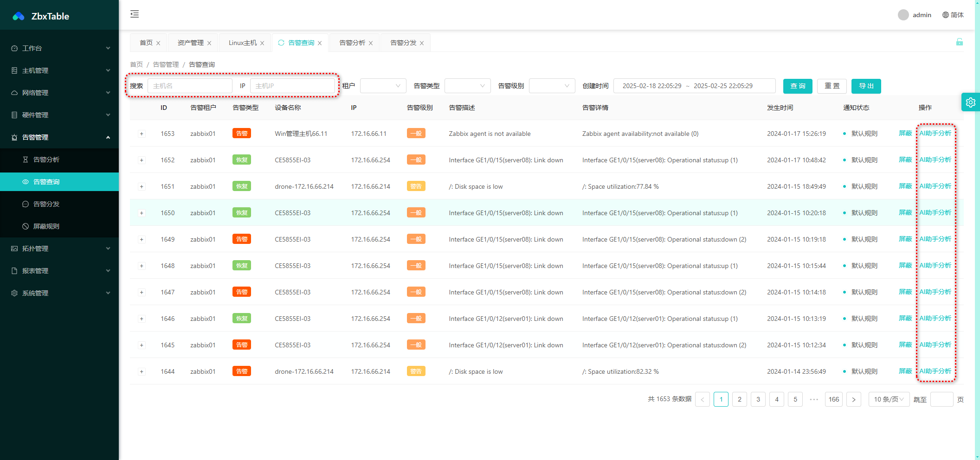This screenshot has height=460, width=980.
Task: Close the 首页 tab with its X
Action: click(158, 43)
